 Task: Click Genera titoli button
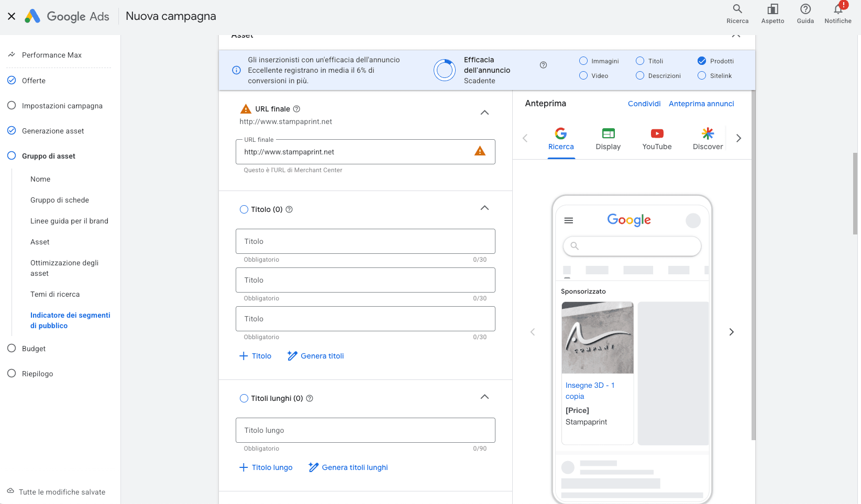316,356
